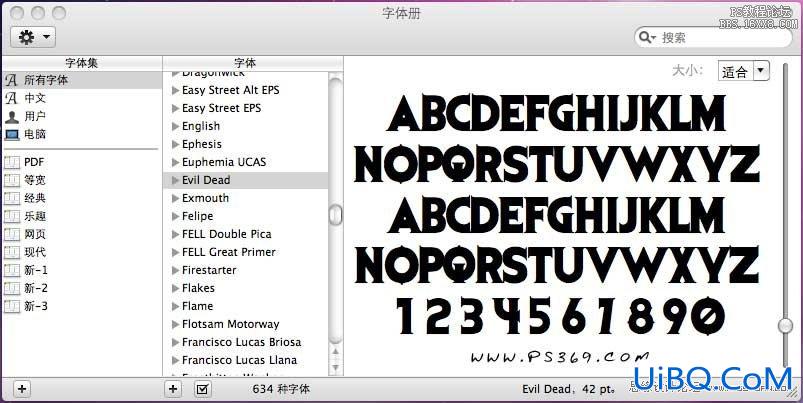This screenshot has width=803, height=403.
Task: Click the 中文 font icon
Action: [x=11, y=98]
